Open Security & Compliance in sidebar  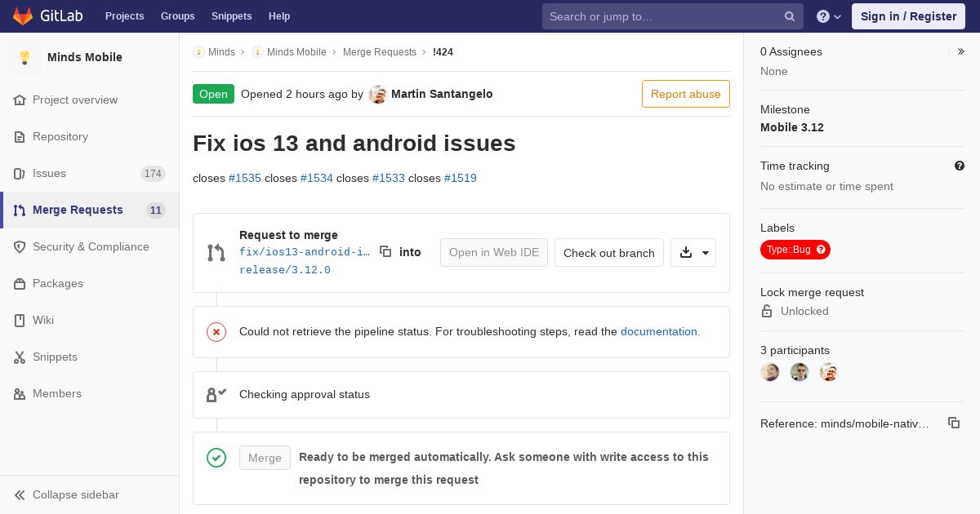[91, 246]
